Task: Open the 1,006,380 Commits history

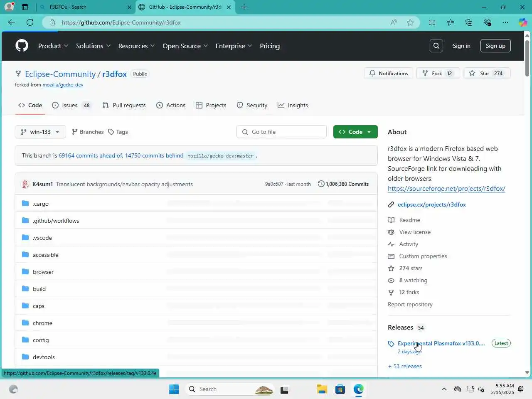Action: 343,184
